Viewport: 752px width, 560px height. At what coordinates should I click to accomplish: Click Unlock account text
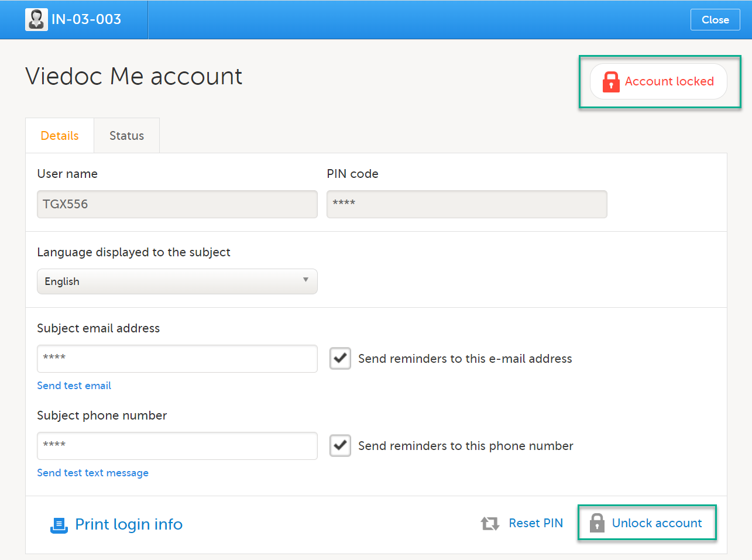click(x=657, y=523)
